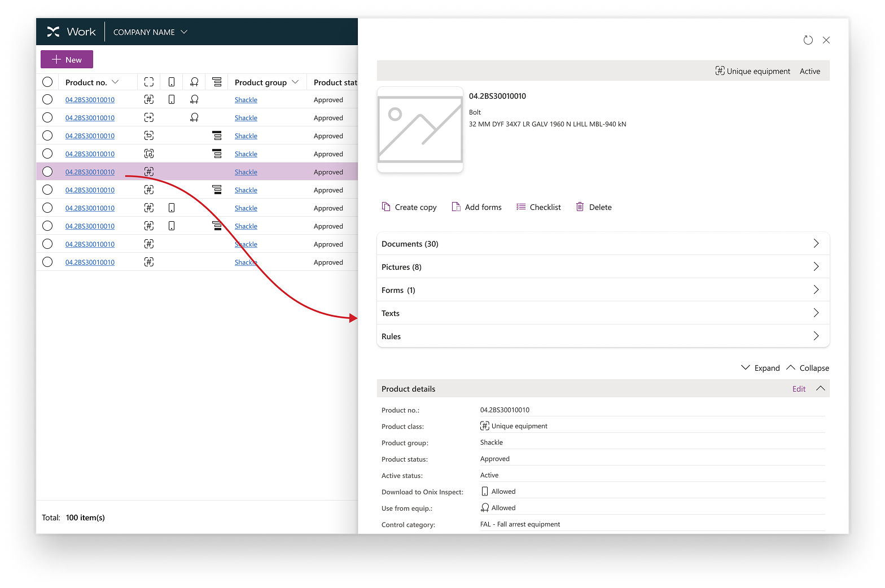Click the product class column header icon

[x=149, y=82]
